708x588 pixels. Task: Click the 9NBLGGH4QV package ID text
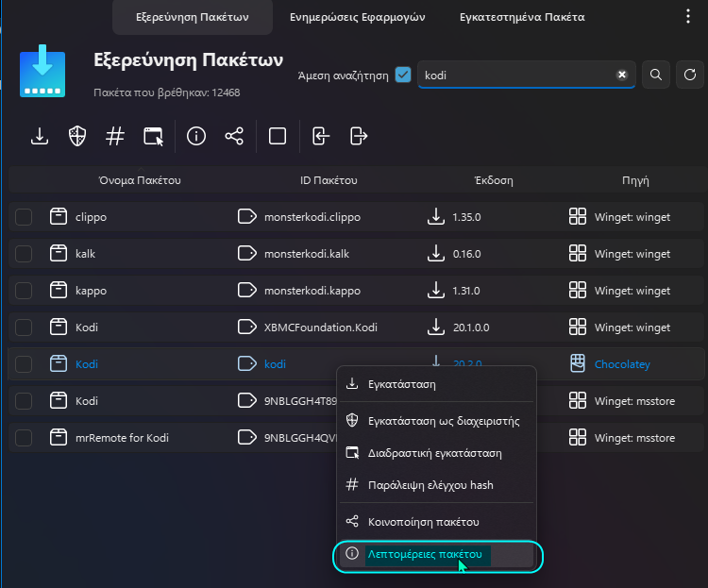point(301,438)
